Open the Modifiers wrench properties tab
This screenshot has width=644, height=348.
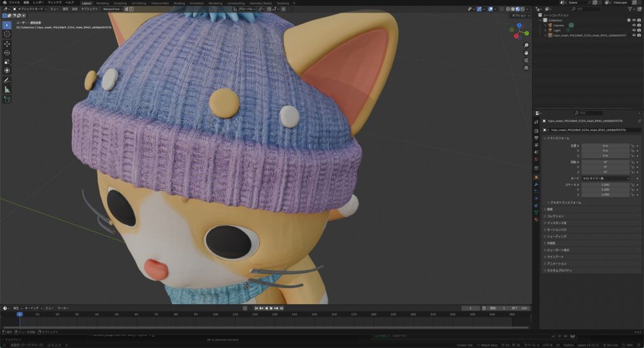536,184
